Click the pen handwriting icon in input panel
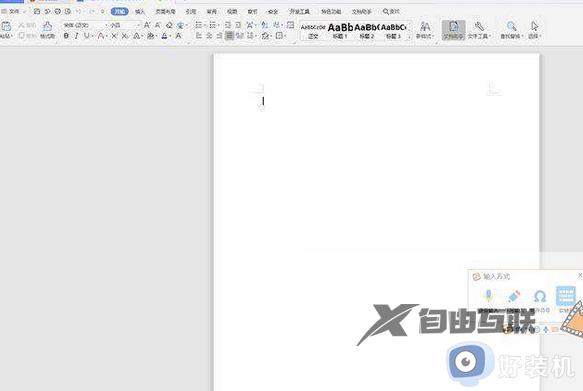The width and height of the screenshot is (583, 391). tap(514, 296)
